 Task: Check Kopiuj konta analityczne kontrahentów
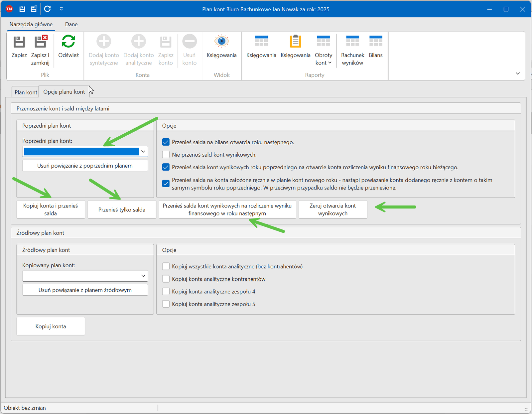166,279
